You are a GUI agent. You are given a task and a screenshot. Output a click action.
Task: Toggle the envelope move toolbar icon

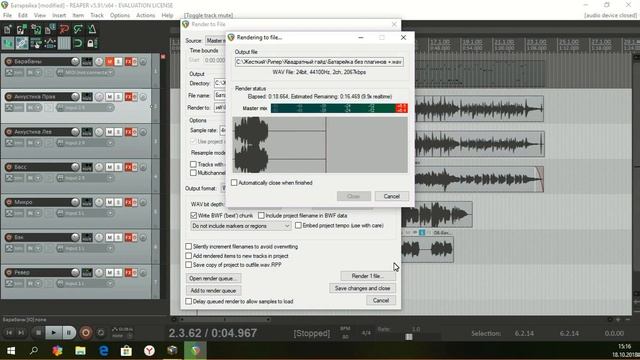50,43
